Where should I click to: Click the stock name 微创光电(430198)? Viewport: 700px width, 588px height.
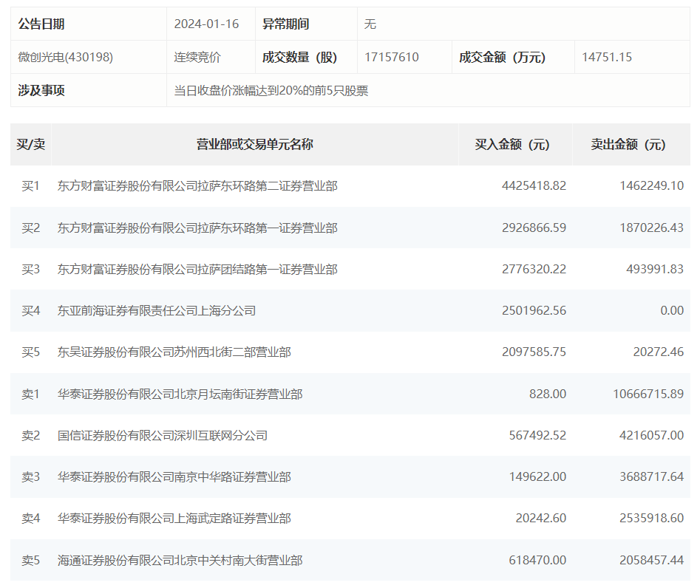click(66, 57)
